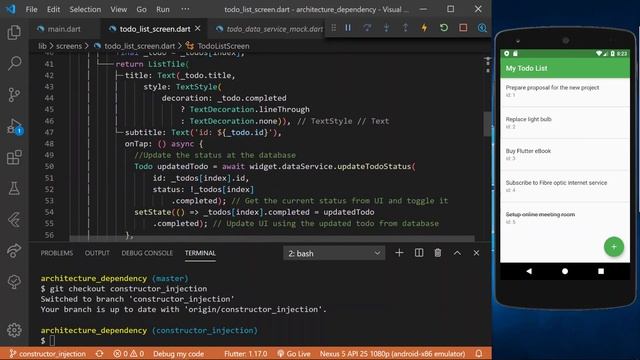Open the Live Share view in activity bar
Screen dimensions: 640x360
(x=14, y=250)
